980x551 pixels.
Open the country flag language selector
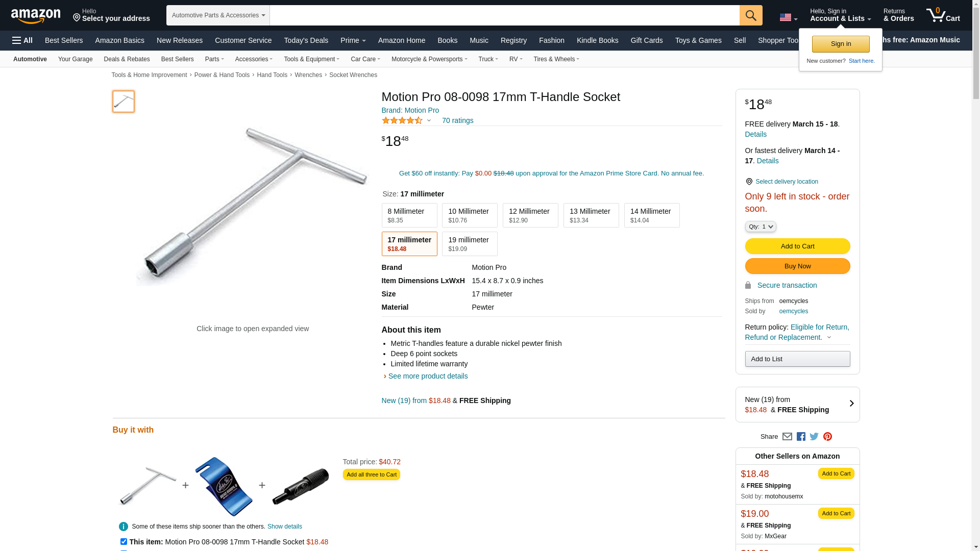coord(788,18)
